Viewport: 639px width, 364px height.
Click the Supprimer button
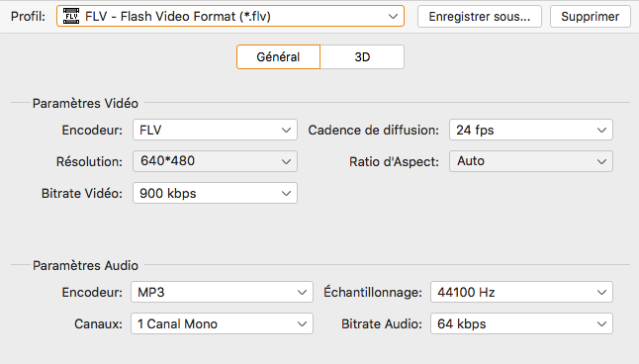(591, 16)
